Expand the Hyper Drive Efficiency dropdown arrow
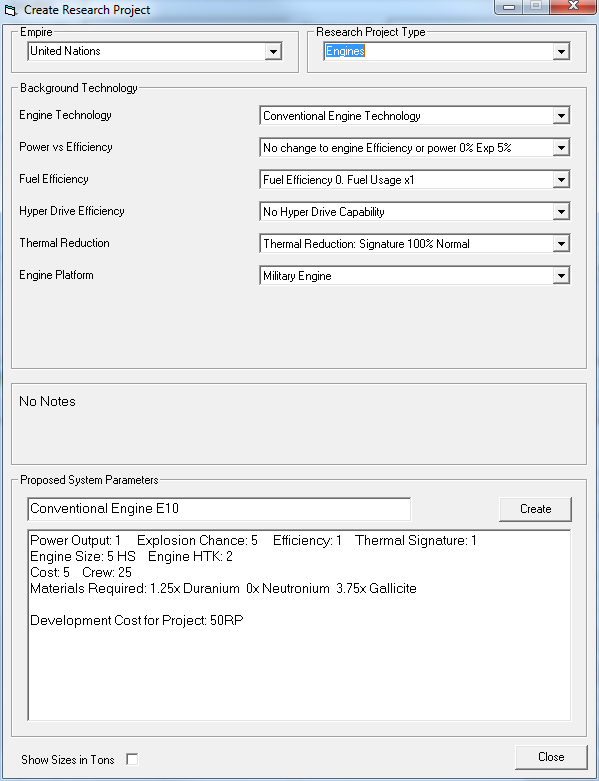The image size is (599, 781). [x=561, y=212]
